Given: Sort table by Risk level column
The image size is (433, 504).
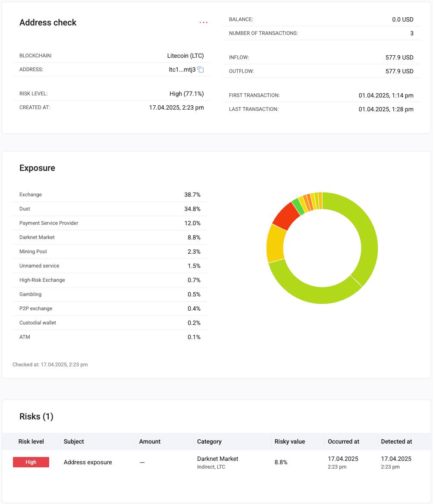Looking at the screenshot, I should coord(31,441).
